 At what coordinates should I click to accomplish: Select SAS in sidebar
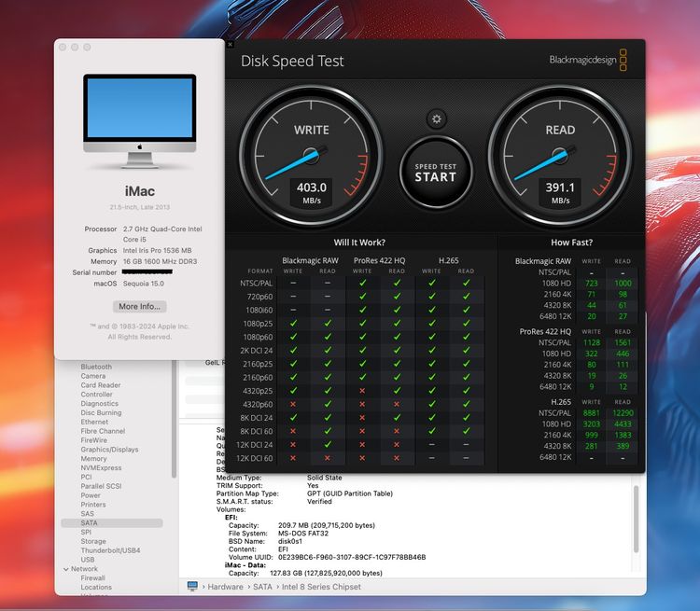(87, 514)
